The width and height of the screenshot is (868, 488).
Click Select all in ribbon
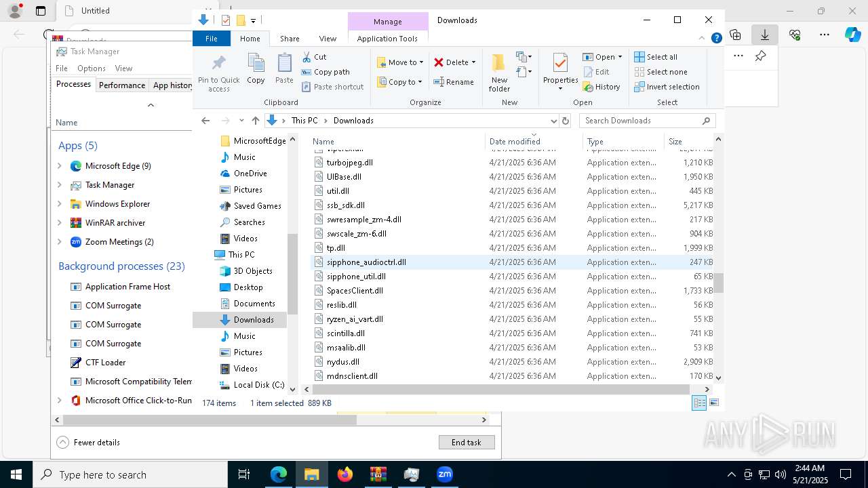point(656,57)
